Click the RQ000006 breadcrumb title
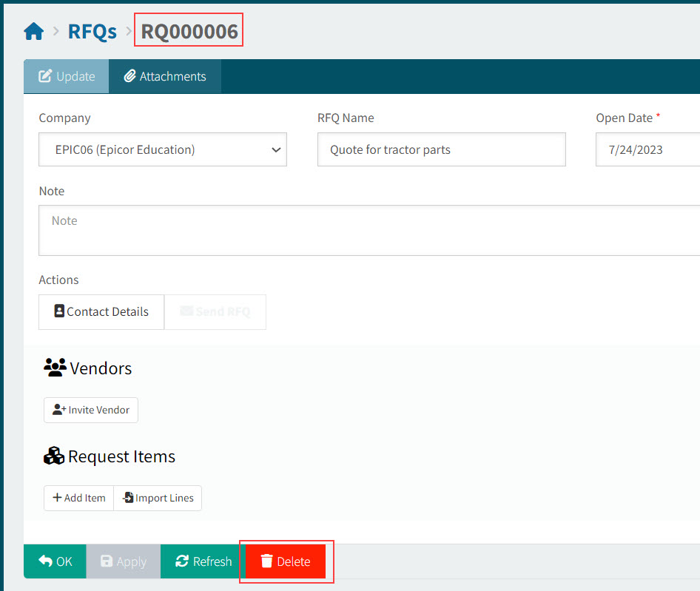The height and width of the screenshot is (591, 700). [x=189, y=32]
